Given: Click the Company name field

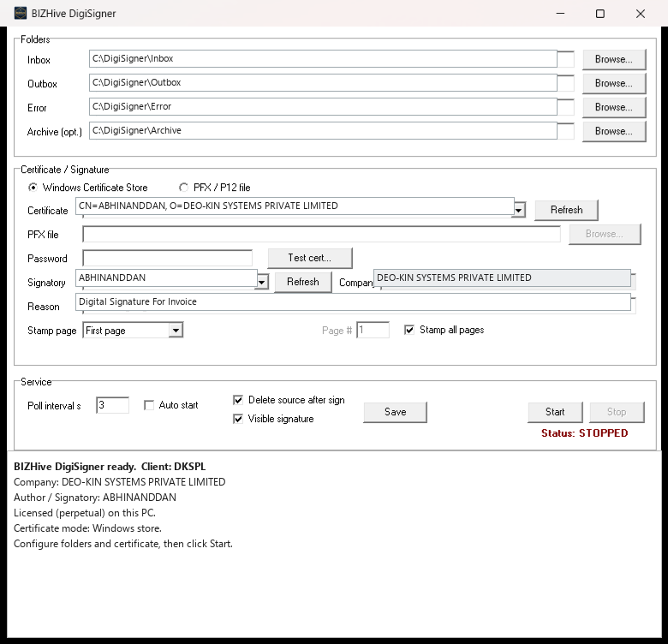Looking at the screenshot, I should pos(502,277).
